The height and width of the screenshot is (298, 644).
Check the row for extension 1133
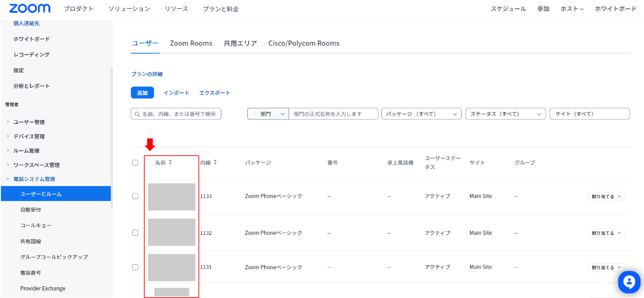[135, 196]
